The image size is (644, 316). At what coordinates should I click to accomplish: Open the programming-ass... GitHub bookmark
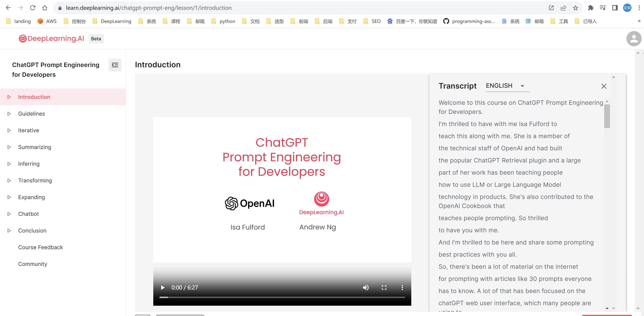469,21
